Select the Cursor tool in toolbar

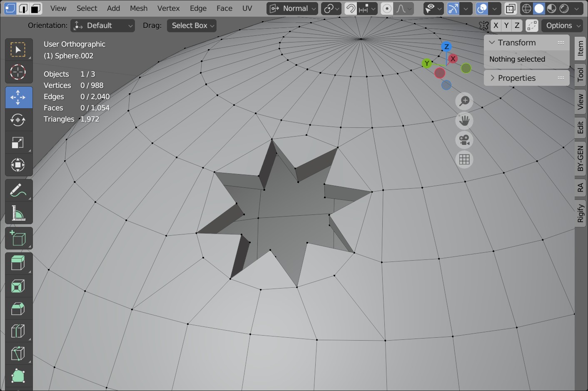pos(18,72)
